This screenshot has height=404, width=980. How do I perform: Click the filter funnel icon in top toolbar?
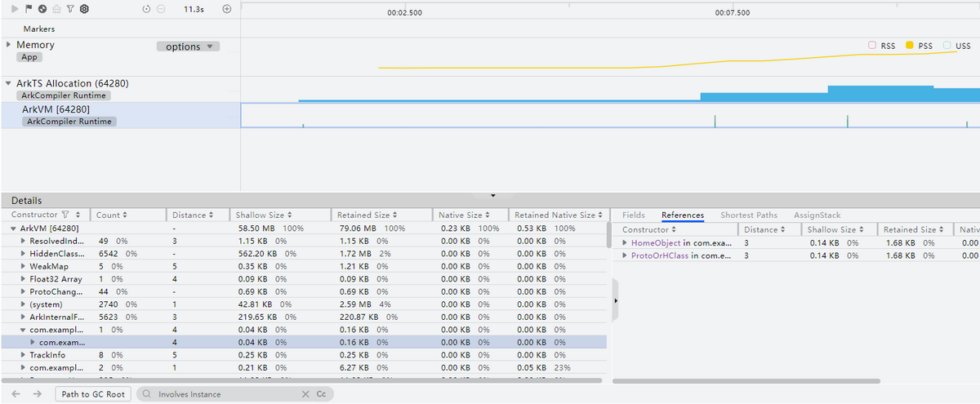pyautogui.click(x=70, y=9)
